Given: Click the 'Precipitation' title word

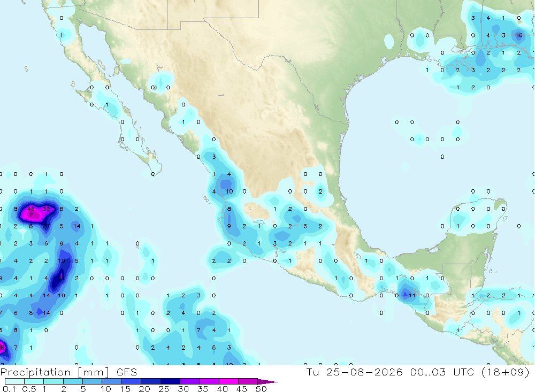Looking at the screenshot, I should point(35,372).
